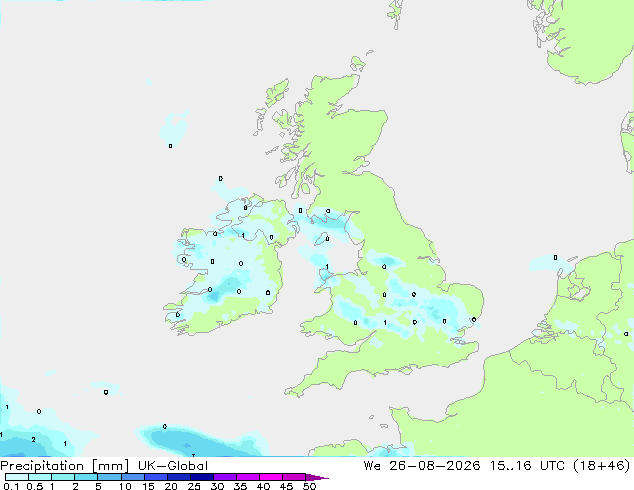Click the 0.1–0.5 mm palest cyan legend swatch
Viewport: 634px width, 490px height.
point(17,477)
